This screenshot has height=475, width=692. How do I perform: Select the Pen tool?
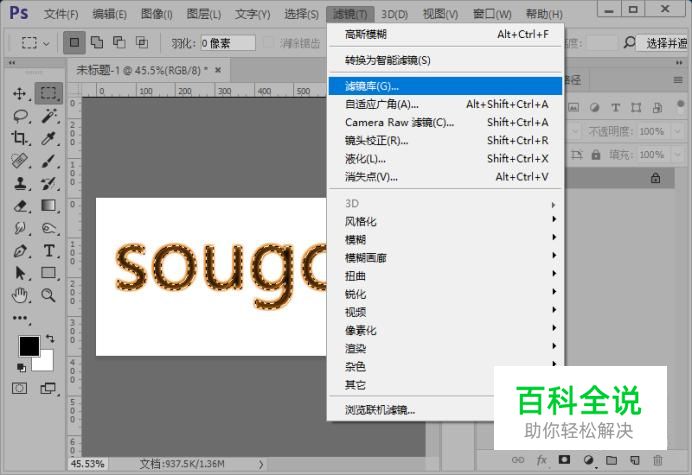(x=20, y=251)
